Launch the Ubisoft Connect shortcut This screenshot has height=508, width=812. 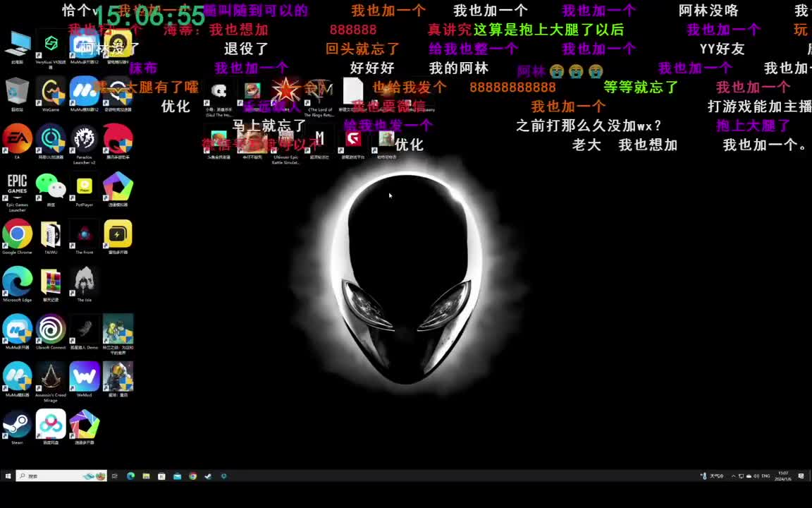click(x=51, y=332)
